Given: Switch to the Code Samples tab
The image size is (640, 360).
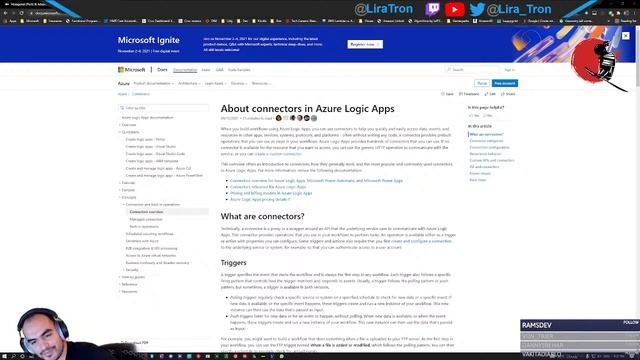Looking at the screenshot, I should 239,70.
